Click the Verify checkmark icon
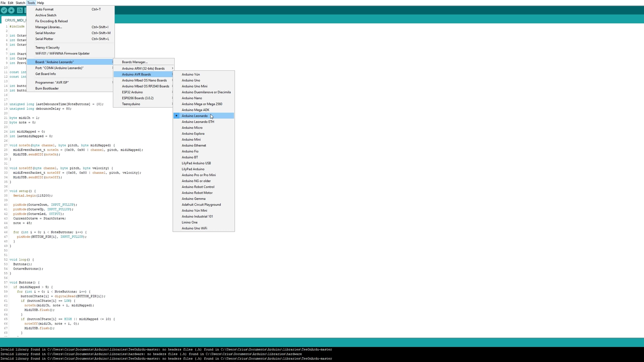Image resolution: width=644 pixels, height=362 pixels. (x=4, y=10)
